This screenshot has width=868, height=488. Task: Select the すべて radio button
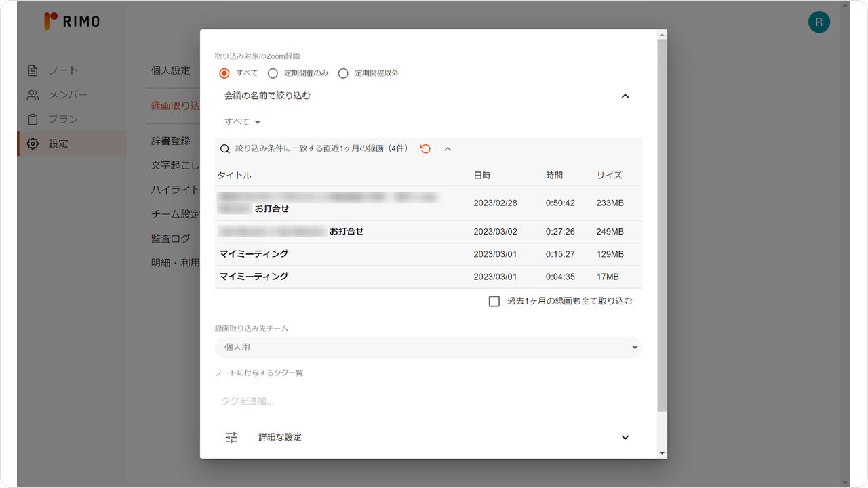[224, 73]
